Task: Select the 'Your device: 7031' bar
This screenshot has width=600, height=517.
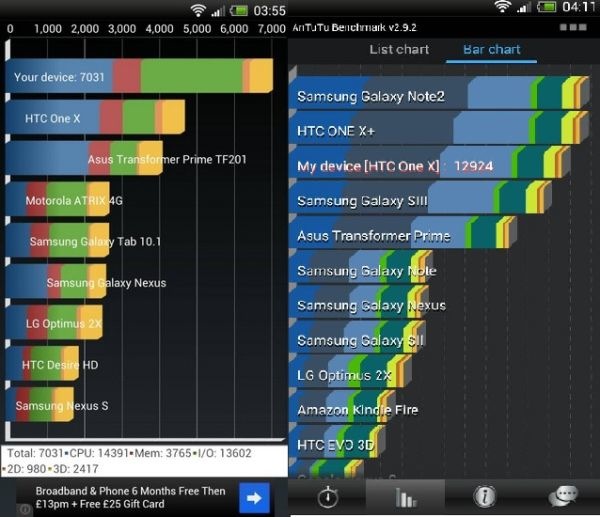Action: 140,78
